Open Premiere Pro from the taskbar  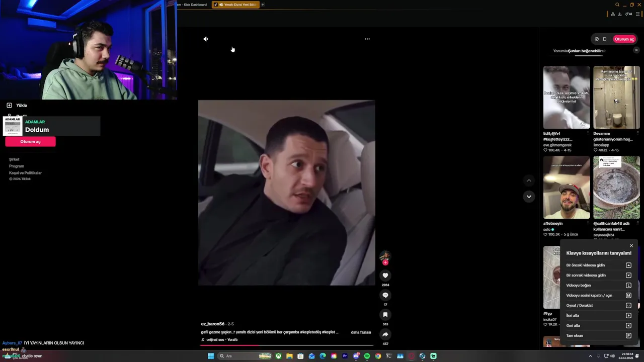[345, 356]
